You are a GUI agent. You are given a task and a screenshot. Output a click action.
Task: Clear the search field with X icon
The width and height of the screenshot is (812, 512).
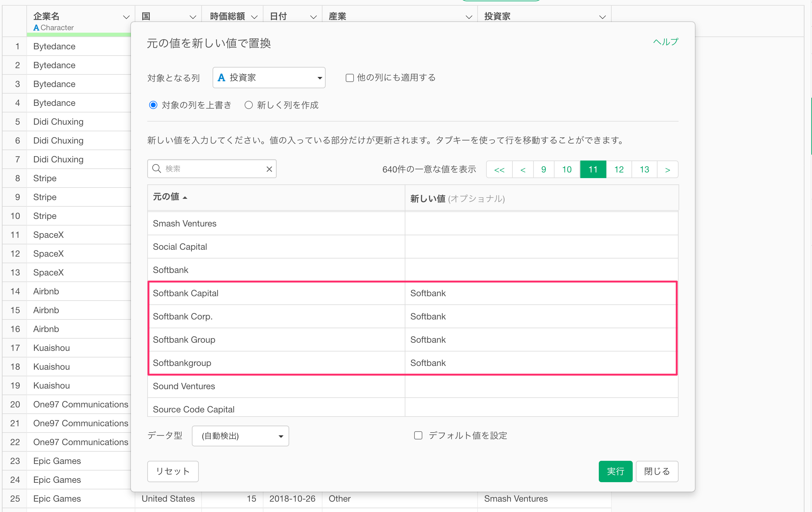point(269,169)
